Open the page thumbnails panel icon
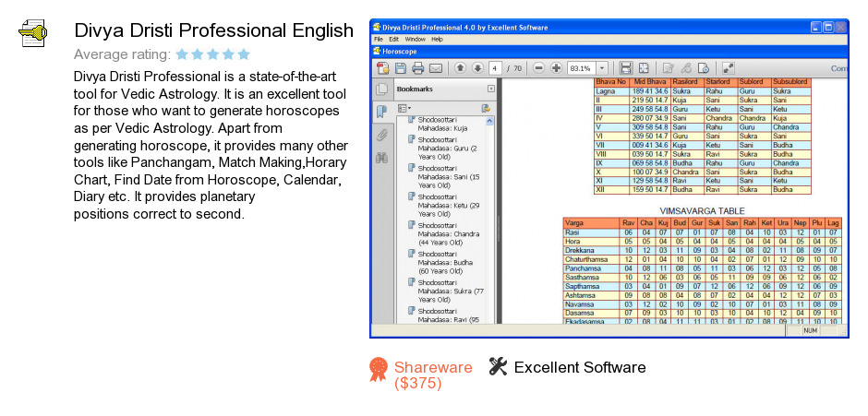Viewport: 868px width, 416px height. [x=381, y=89]
